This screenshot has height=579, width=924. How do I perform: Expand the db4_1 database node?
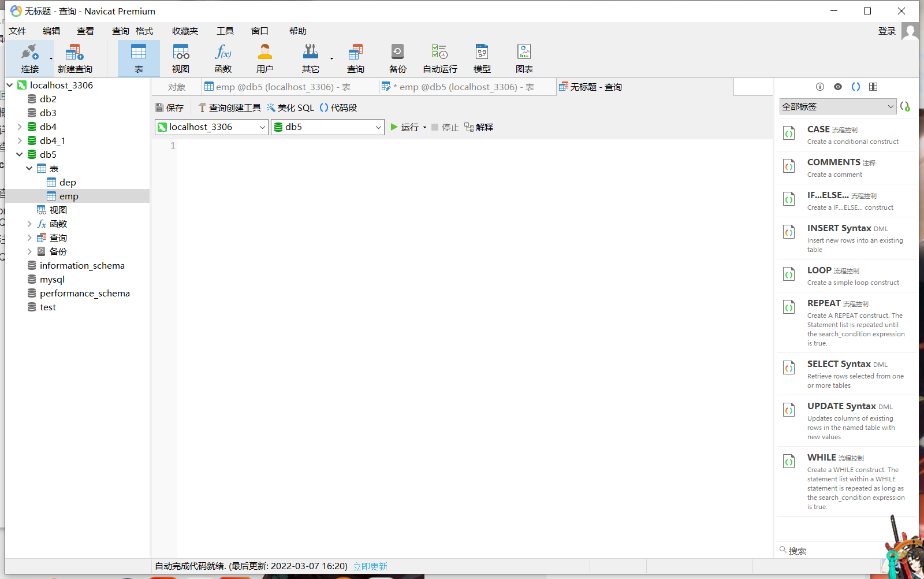[20, 140]
